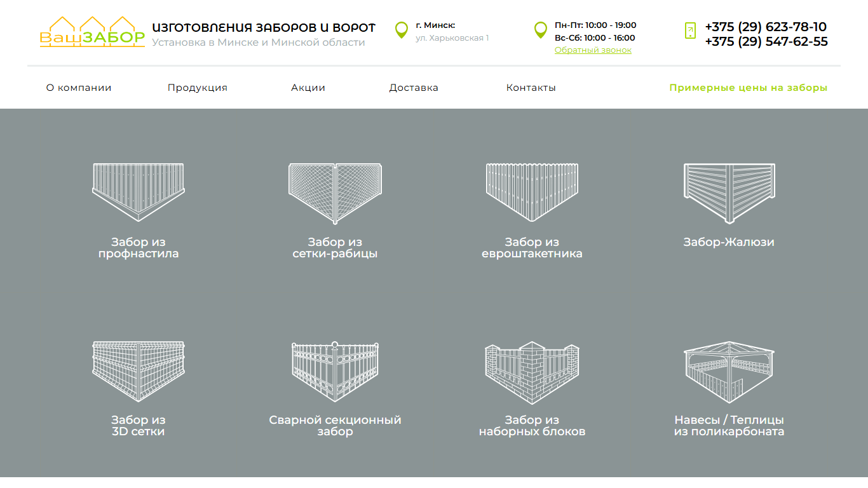The width and height of the screenshot is (868, 488).
Task: Open Забор из наборных блоков label
Action: pyautogui.click(x=532, y=426)
